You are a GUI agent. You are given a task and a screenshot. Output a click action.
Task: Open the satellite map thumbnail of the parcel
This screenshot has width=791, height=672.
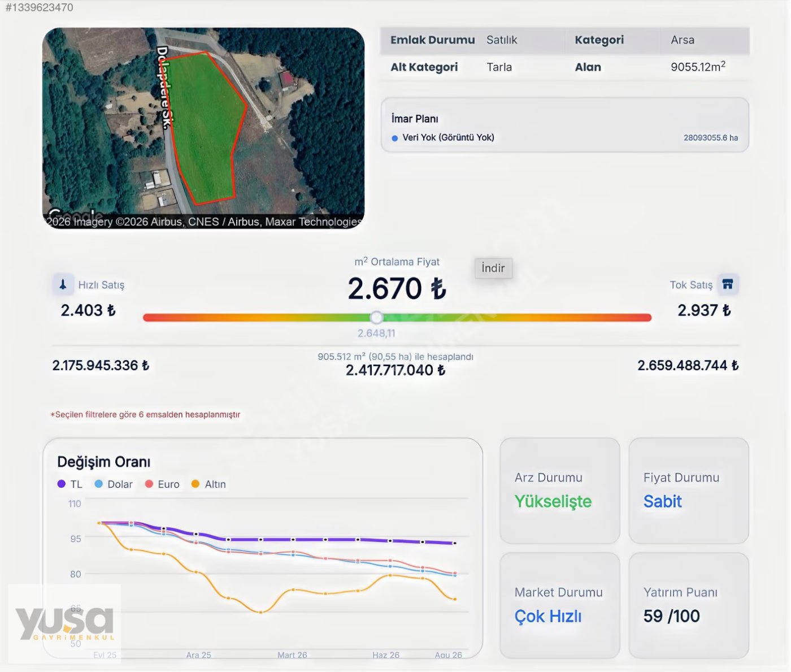203,128
